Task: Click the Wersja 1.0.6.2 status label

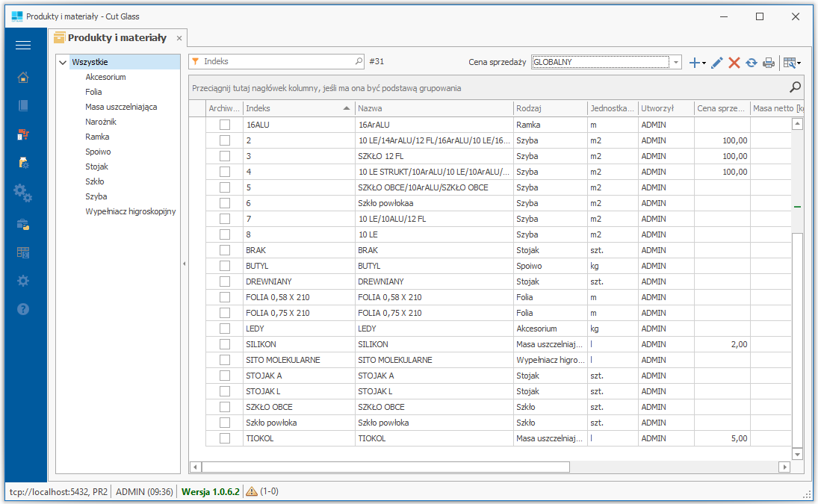Action: pyautogui.click(x=210, y=491)
